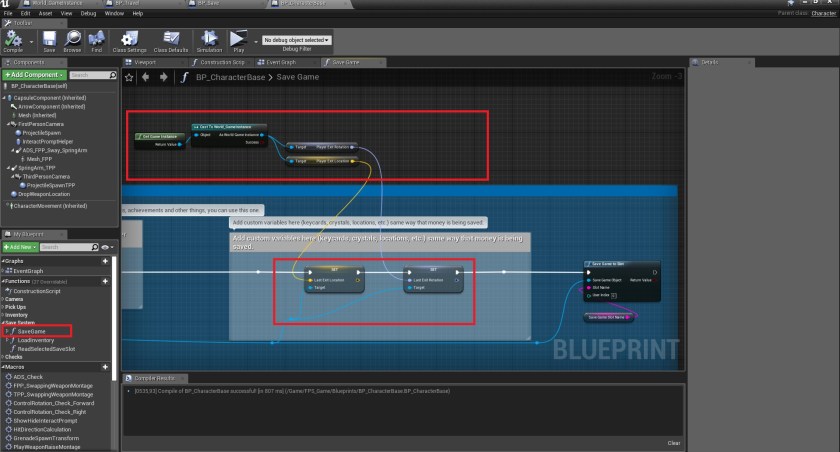
Task: Open Browse in the toolbar
Action: click(x=72, y=41)
